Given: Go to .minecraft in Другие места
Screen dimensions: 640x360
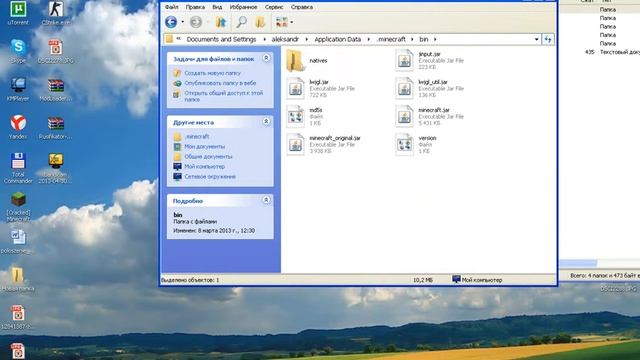Looking at the screenshot, I should (196, 136).
